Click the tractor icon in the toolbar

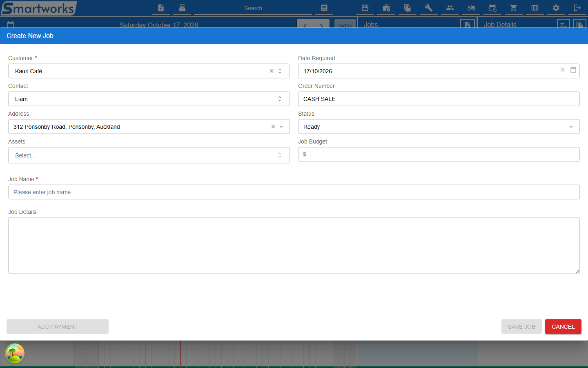pos(471,8)
